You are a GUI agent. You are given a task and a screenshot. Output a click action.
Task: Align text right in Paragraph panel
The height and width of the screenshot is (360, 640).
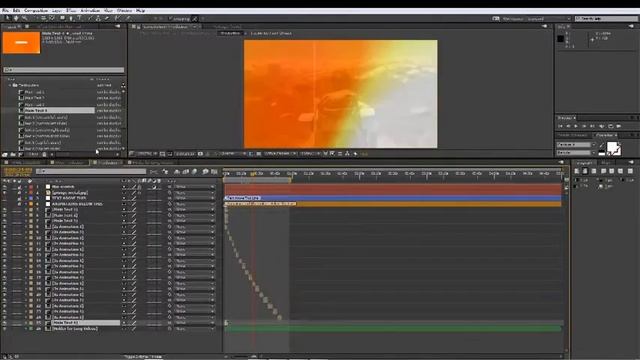click(x=594, y=171)
